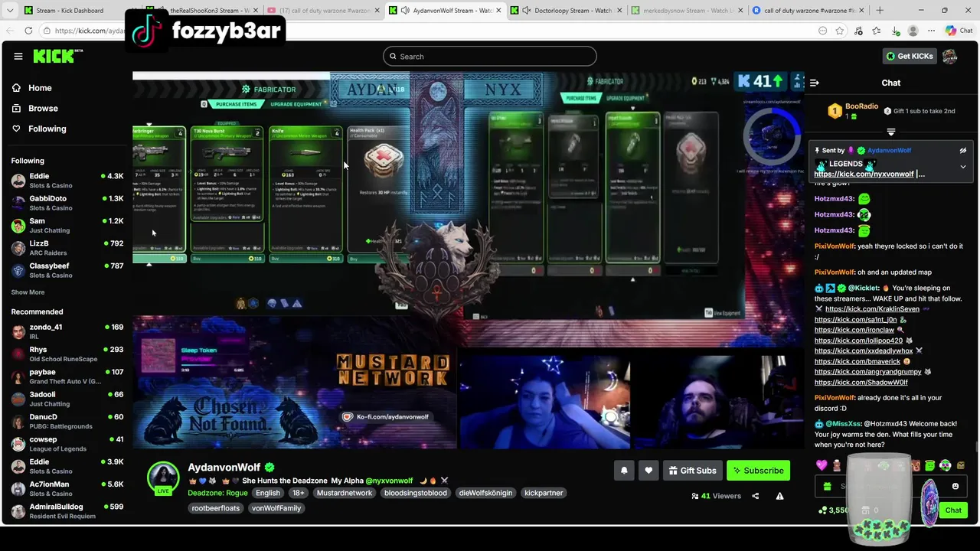Screen dimensions: 980x551
Task: Click browser favorites star icon
Action: click(x=840, y=31)
